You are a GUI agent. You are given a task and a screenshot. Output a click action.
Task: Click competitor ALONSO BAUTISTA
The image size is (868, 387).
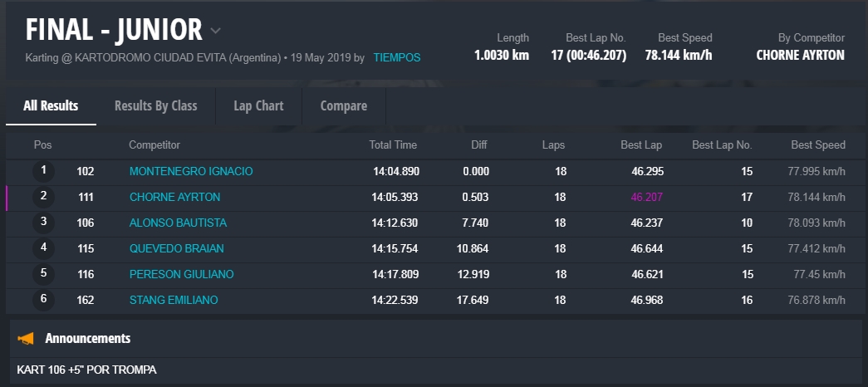[178, 223]
